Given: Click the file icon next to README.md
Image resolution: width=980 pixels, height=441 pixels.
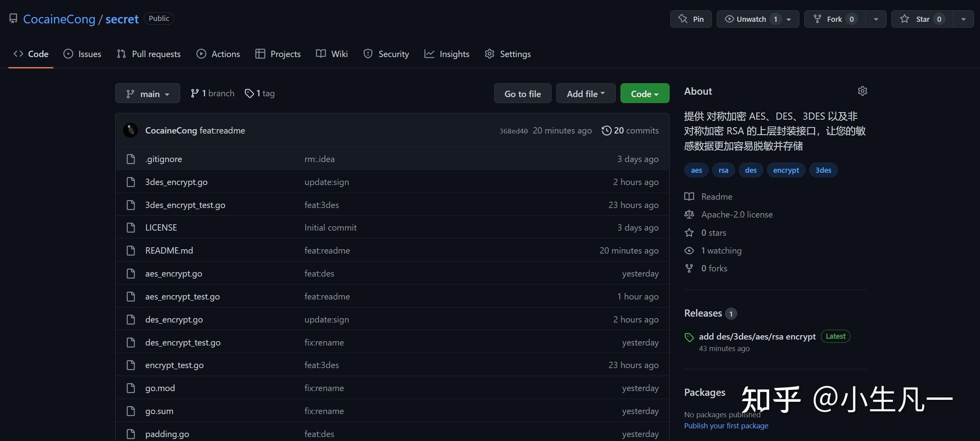Looking at the screenshot, I should tap(131, 250).
